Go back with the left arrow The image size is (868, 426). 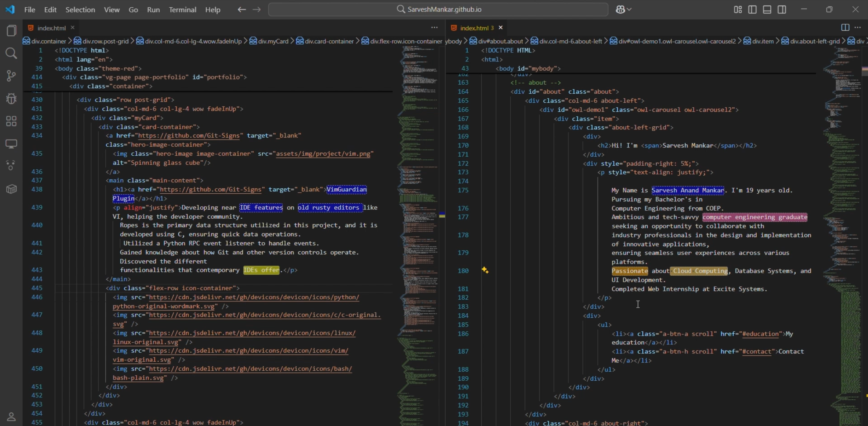242,10
